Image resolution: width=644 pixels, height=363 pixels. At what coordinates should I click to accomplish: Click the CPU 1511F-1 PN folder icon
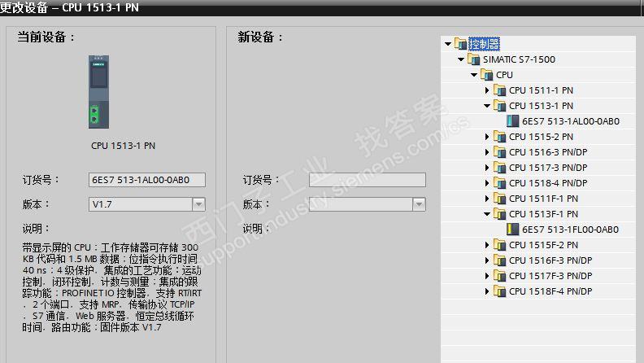(500, 199)
